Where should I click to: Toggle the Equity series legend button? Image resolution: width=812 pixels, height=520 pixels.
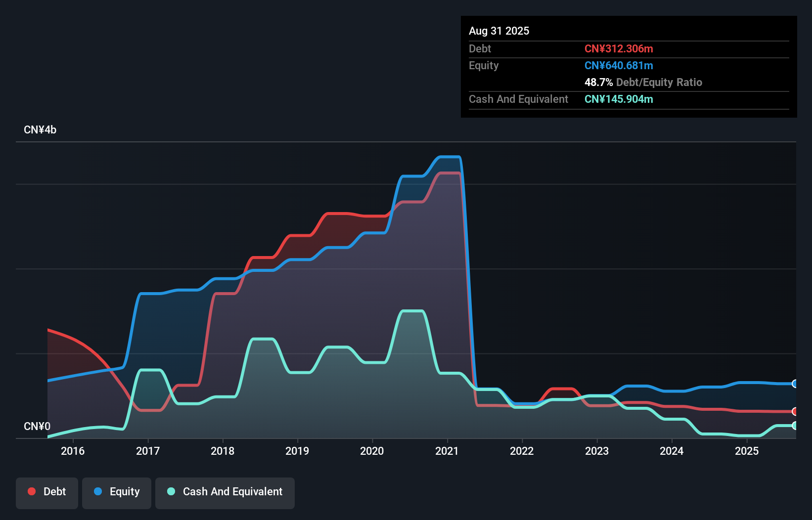click(117, 493)
